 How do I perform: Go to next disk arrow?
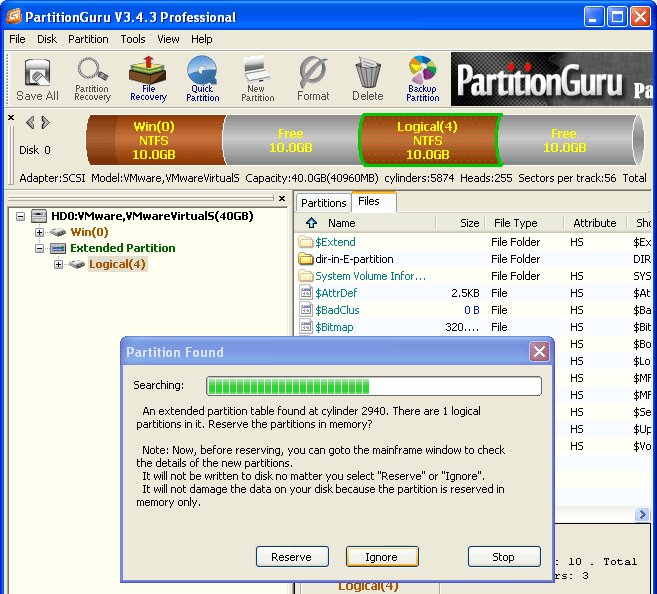tap(46, 122)
